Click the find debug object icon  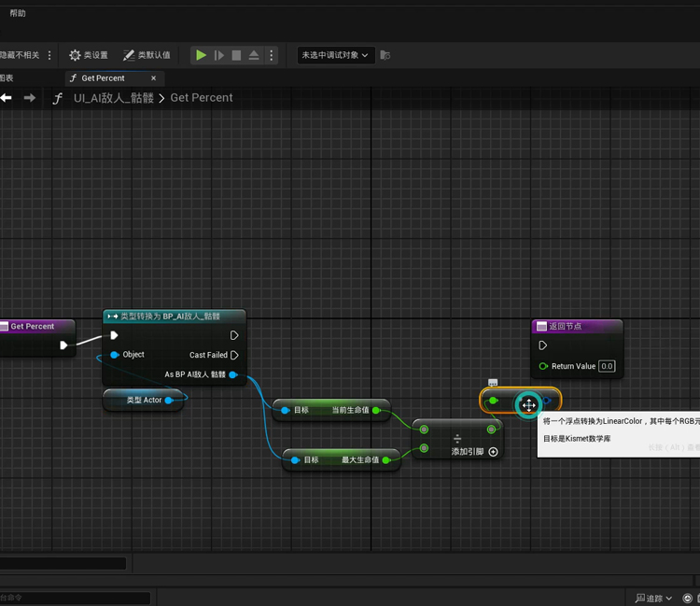[x=386, y=56]
